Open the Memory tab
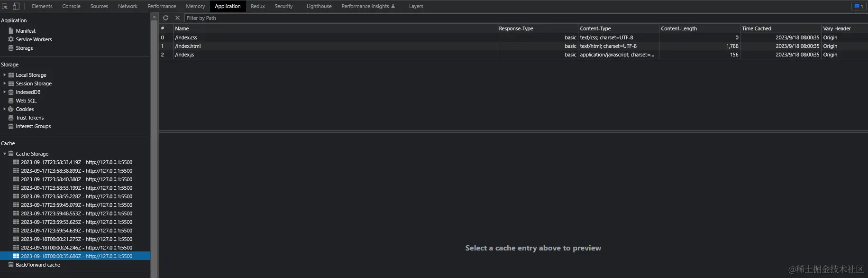Image resolution: width=868 pixels, height=278 pixels. tap(195, 6)
